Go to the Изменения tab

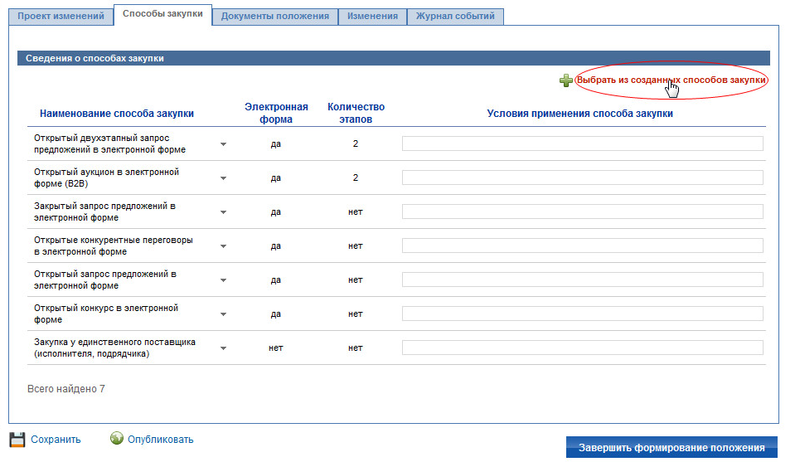[373, 16]
